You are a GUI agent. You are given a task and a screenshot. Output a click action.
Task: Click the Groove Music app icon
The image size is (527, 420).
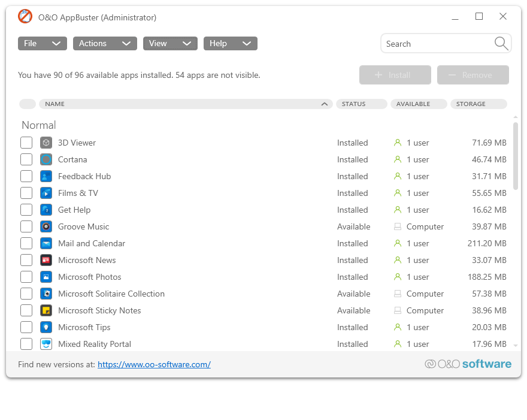click(46, 226)
